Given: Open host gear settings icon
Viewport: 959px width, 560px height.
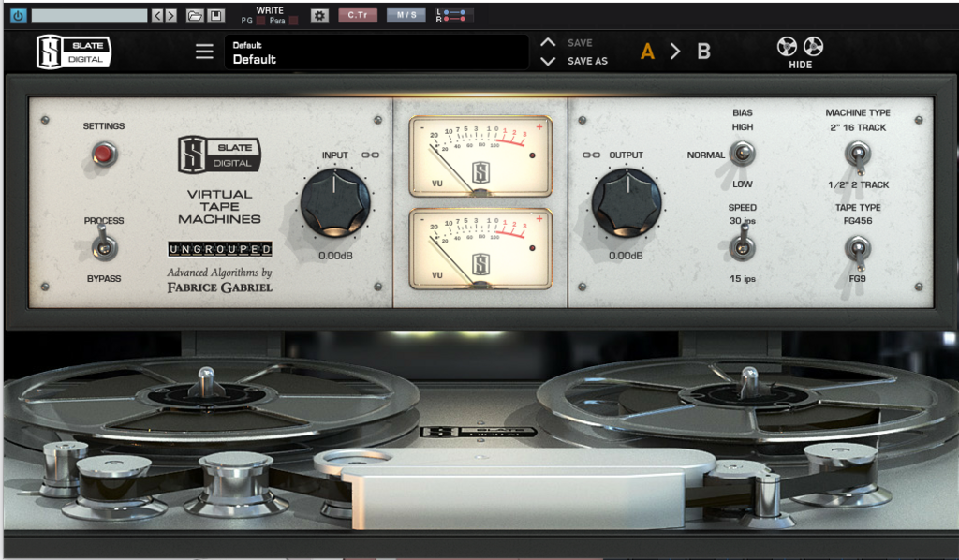Looking at the screenshot, I should click(x=319, y=16).
